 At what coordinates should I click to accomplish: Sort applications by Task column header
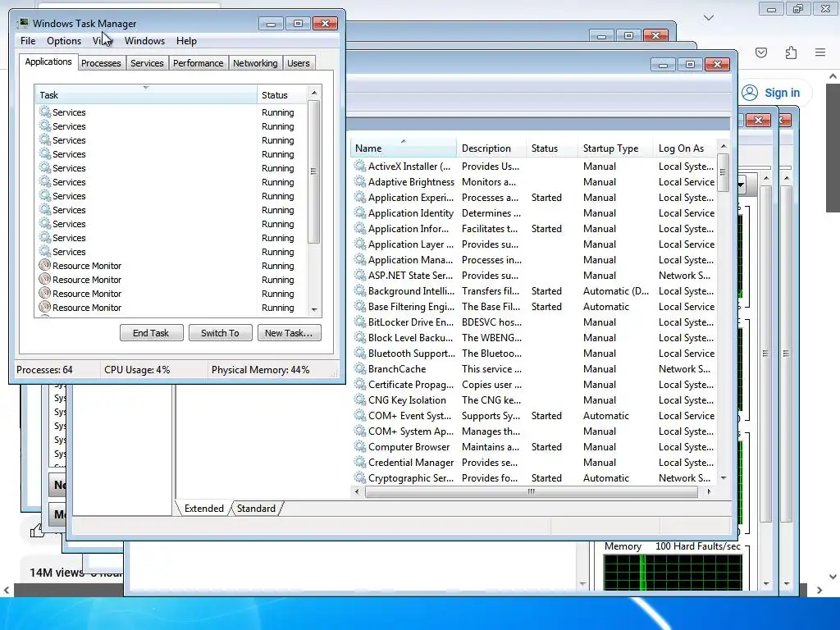click(146, 95)
